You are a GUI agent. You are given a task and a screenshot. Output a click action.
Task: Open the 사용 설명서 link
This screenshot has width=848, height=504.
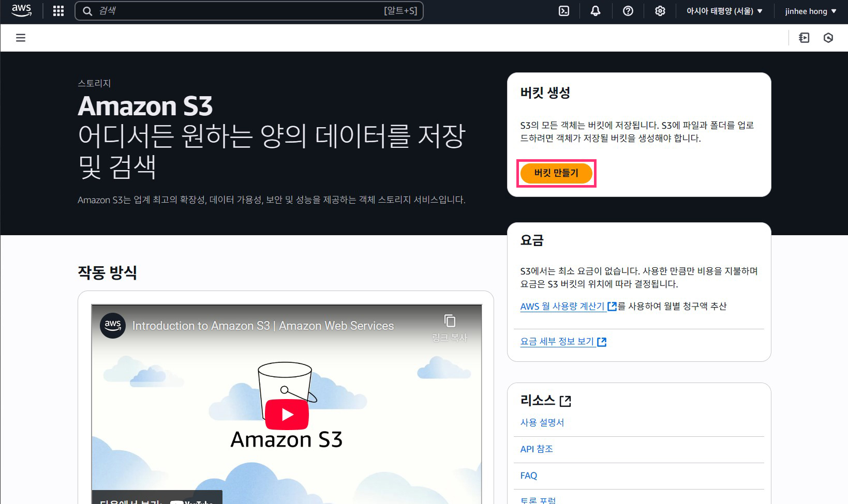(x=542, y=422)
